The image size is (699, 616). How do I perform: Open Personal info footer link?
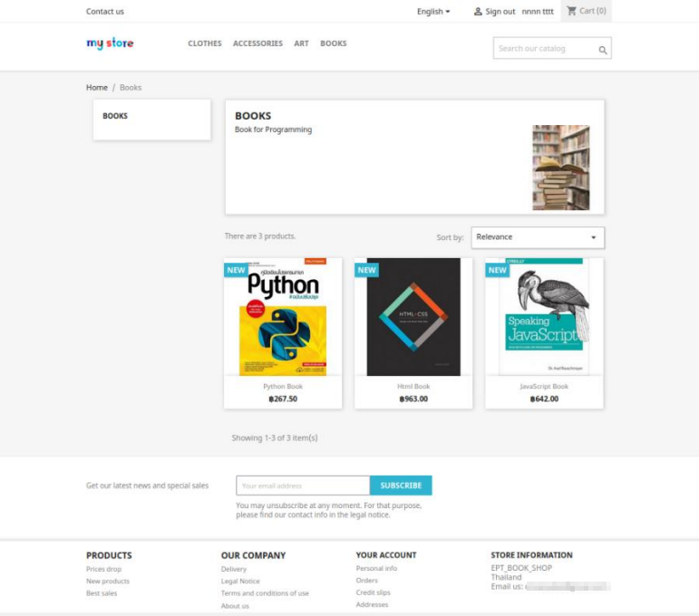coord(376,568)
